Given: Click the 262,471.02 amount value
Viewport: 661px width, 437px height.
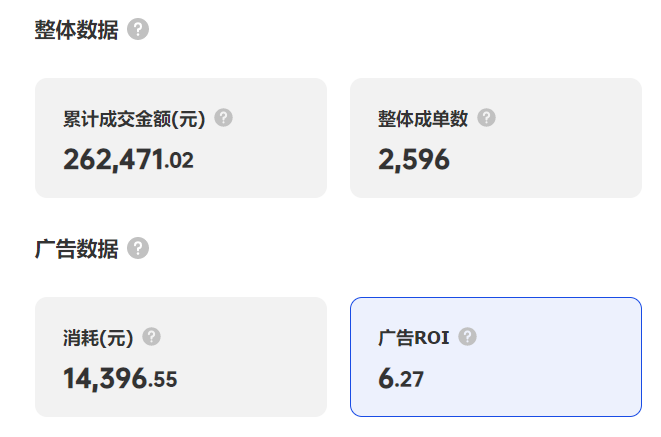Looking at the screenshot, I should 128,159.
